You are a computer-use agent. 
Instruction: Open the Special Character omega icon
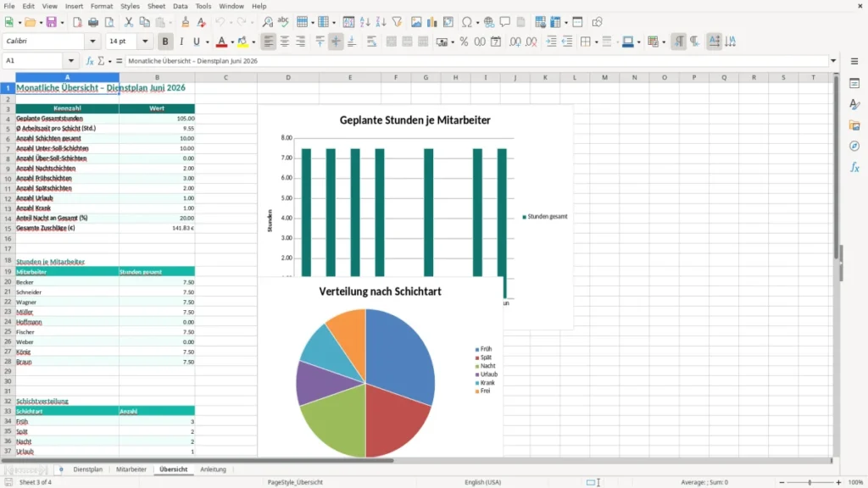[x=467, y=22]
